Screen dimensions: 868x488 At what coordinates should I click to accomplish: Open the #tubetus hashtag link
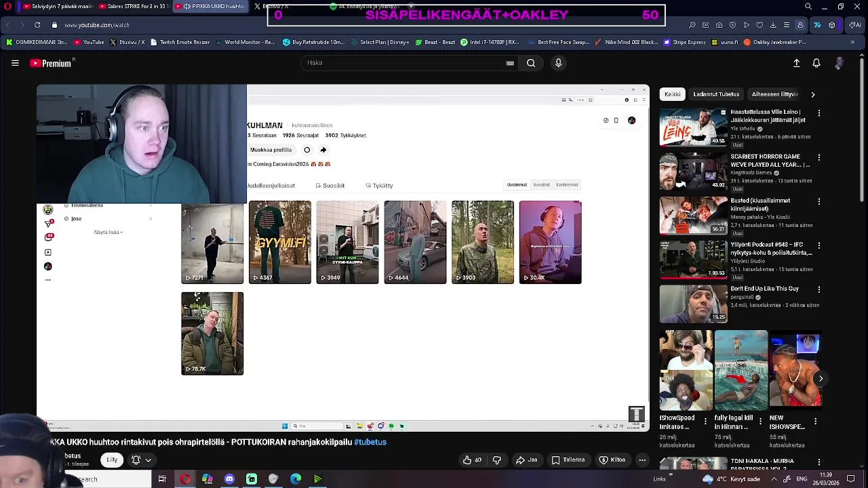(x=370, y=442)
